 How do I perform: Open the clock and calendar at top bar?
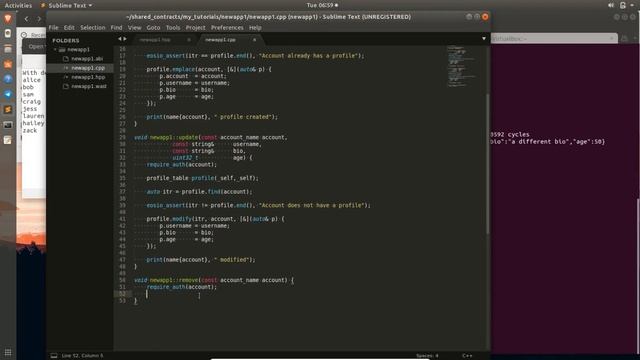click(x=322, y=5)
